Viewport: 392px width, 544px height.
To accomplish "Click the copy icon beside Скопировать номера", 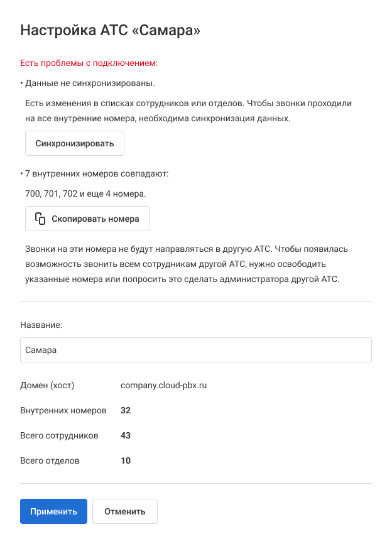I will tap(40, 219).
